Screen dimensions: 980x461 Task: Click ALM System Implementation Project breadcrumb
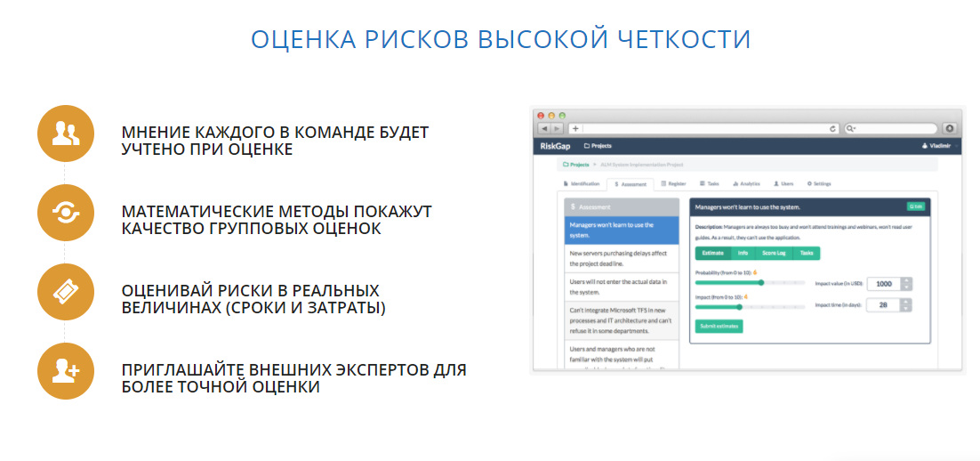pyautogui.click(x=642, y=165)
